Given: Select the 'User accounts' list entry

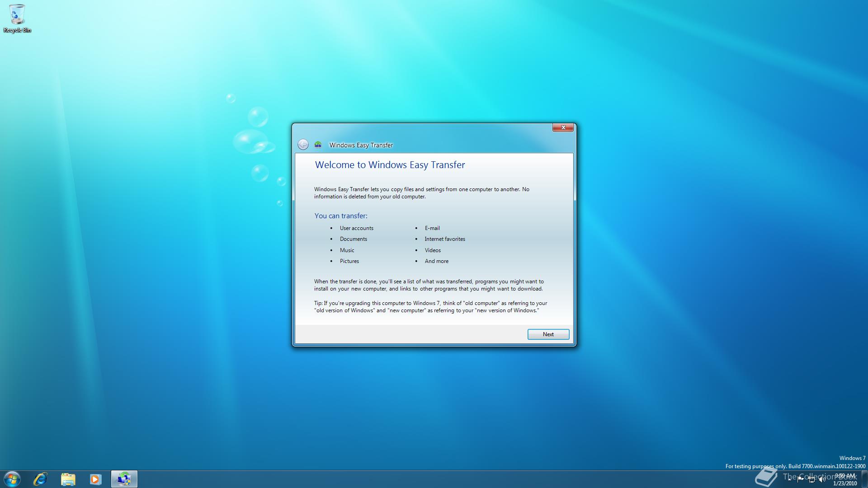Looking at the screenshot, I should tap(356, 228).
